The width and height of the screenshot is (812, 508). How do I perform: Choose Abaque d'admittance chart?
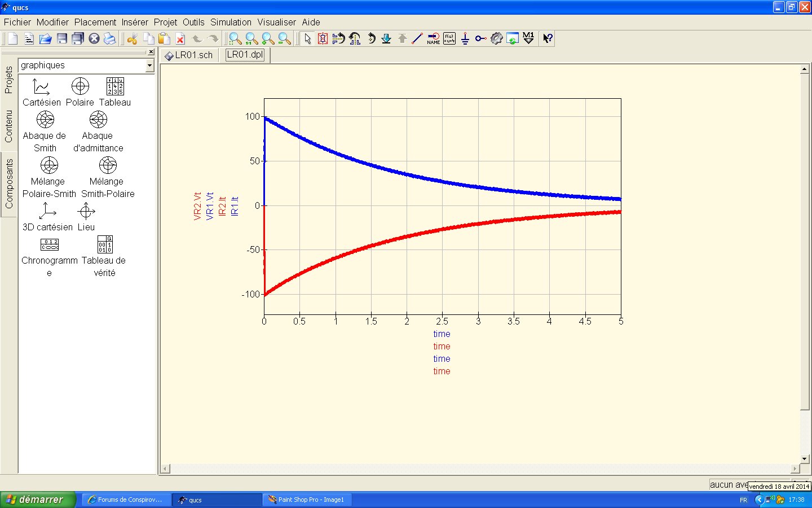(98, 132)
